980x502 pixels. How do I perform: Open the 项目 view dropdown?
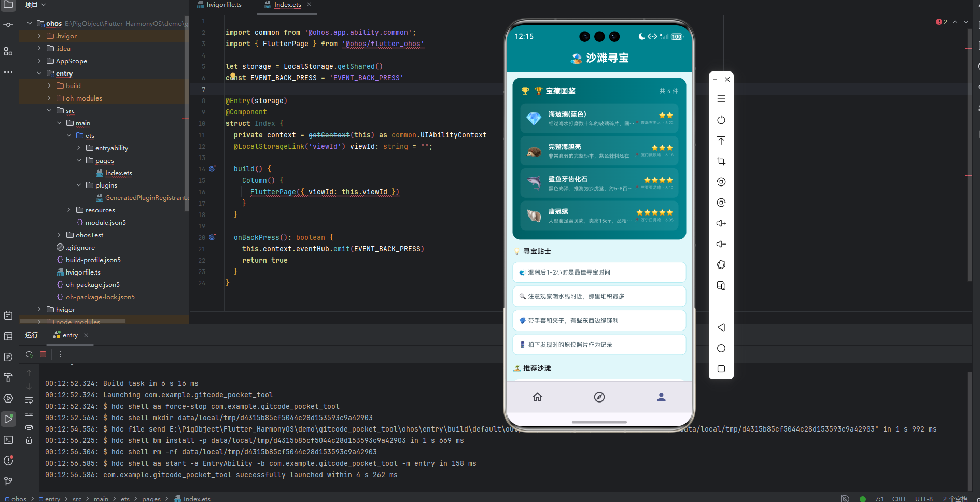point(36,5)
